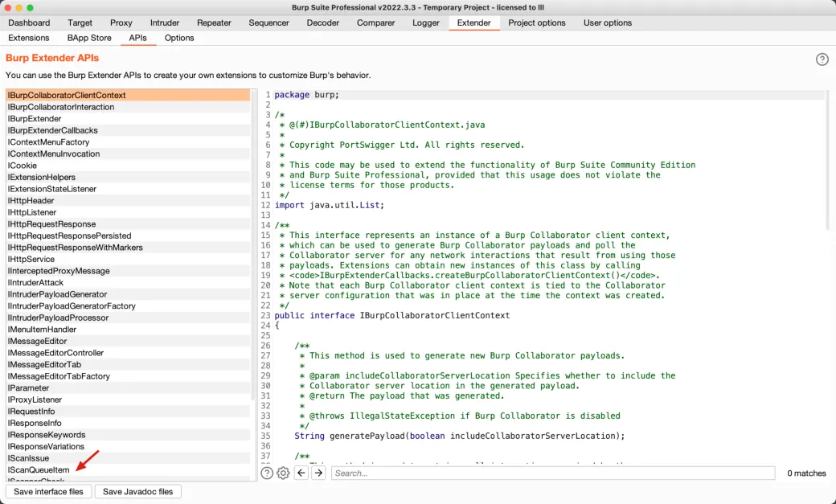Switch to the Intruder tab

[x=165, y=23]
